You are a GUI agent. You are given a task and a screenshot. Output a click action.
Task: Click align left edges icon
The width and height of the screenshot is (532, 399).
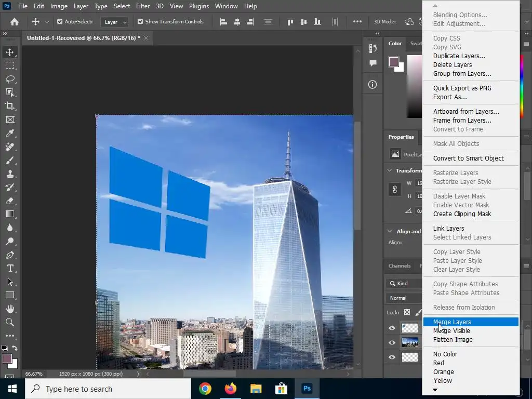click(x=223, y=22)
